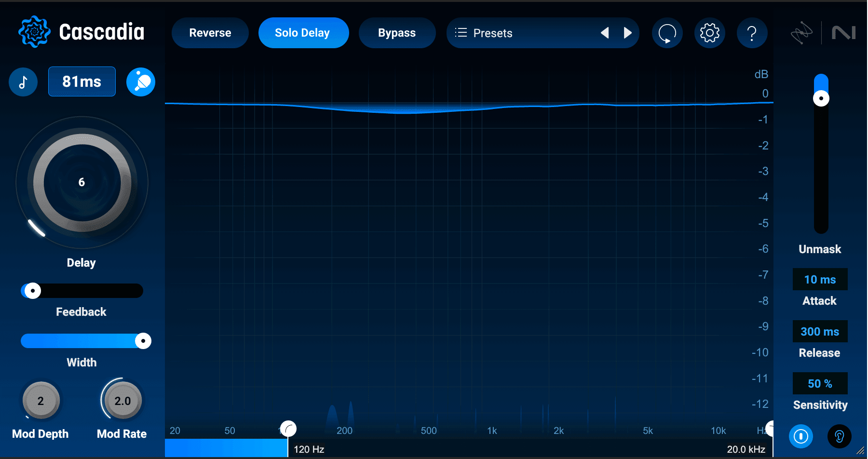Click the Release label

tap(820, 353)
